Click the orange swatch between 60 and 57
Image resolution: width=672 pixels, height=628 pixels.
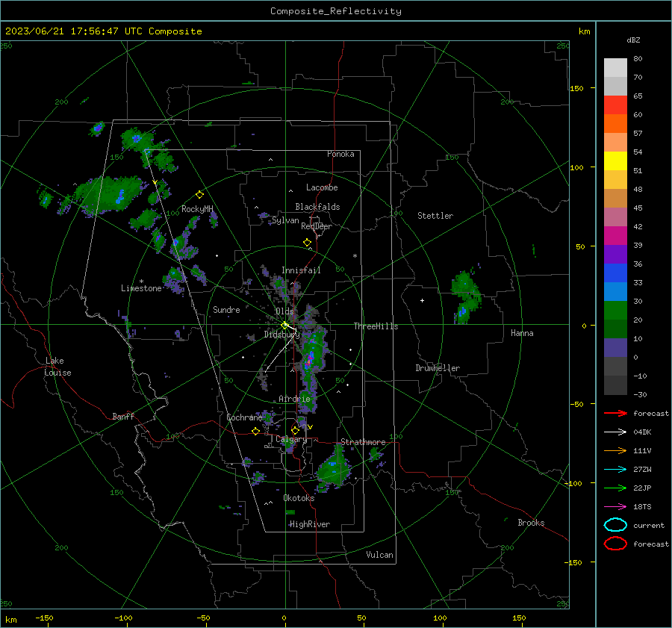click(615, 124)
